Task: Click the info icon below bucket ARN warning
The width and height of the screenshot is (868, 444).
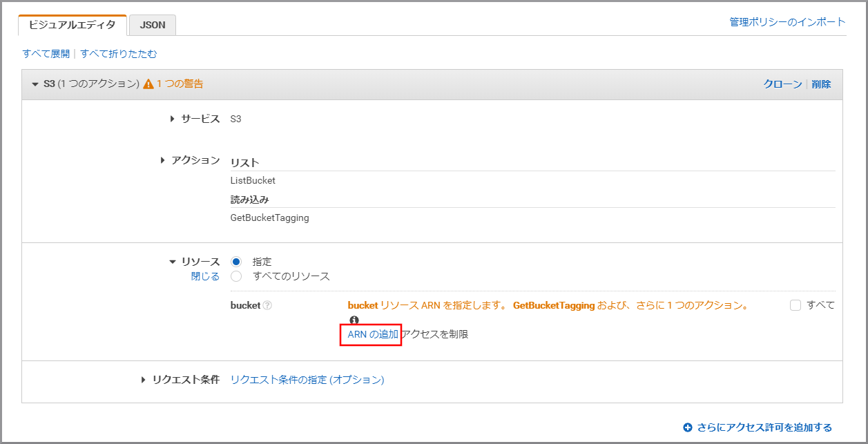Action: 354,320
